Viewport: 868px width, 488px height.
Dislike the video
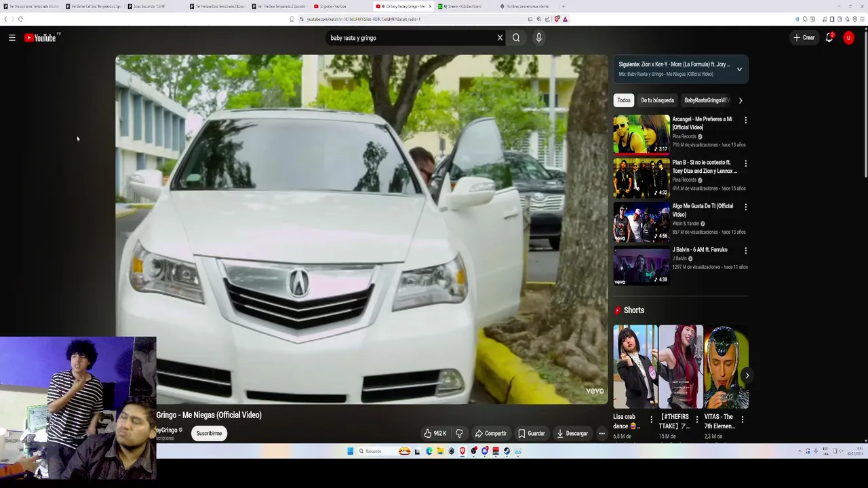point(459,433)
